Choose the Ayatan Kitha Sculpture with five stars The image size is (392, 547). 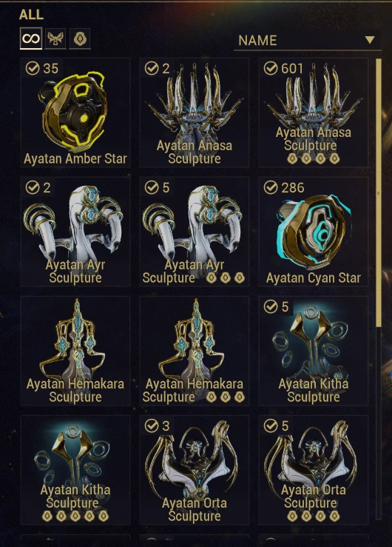point(75,470)
